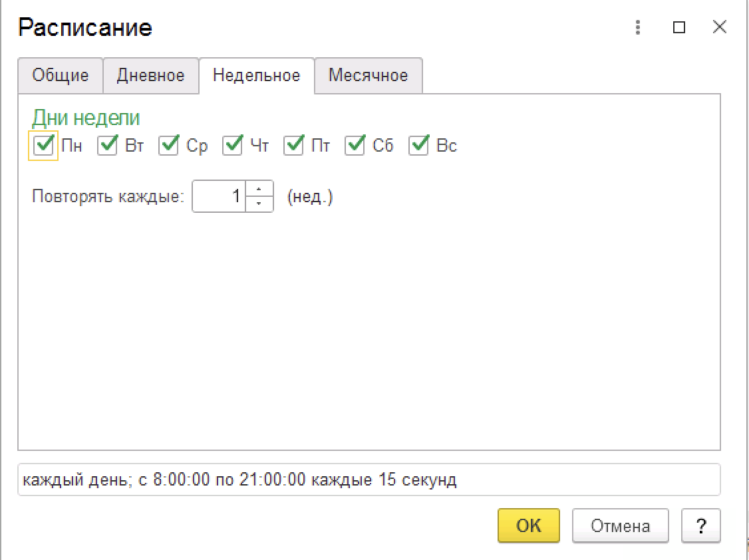The height and width of the screenshot is (560, 749).
Task: Select the Месячное tab
Action: click(x=368, y=75)
